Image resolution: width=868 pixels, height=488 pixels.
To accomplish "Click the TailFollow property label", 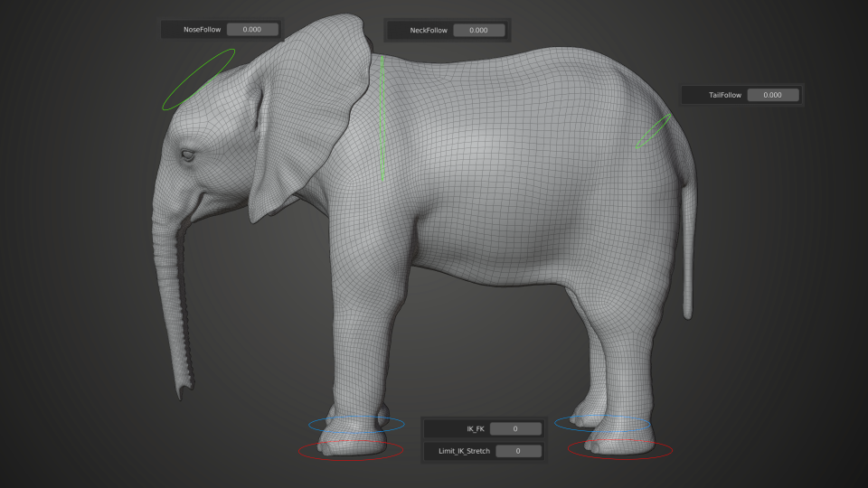I will 725,95.
